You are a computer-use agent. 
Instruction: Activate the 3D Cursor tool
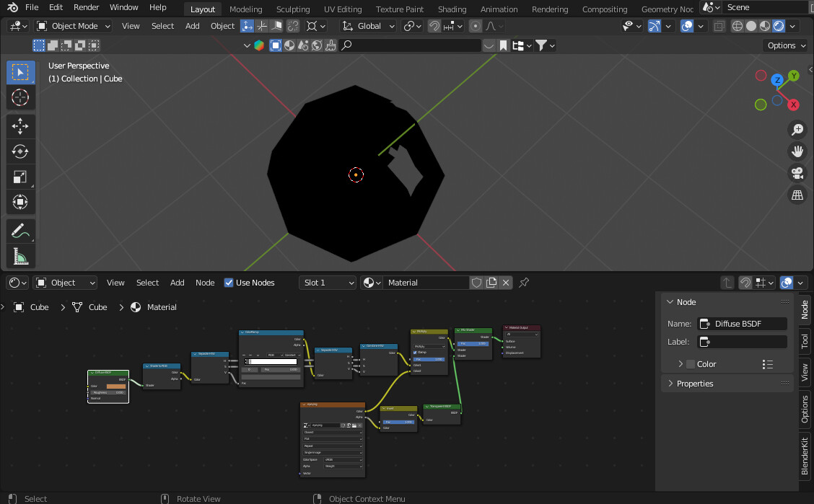click(21, 97)
